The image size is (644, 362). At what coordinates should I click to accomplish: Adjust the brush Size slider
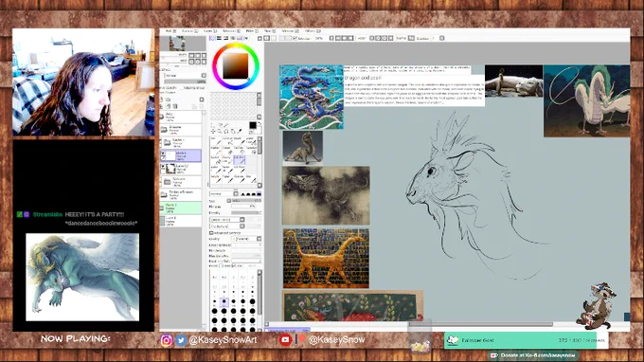click(246, 201)
